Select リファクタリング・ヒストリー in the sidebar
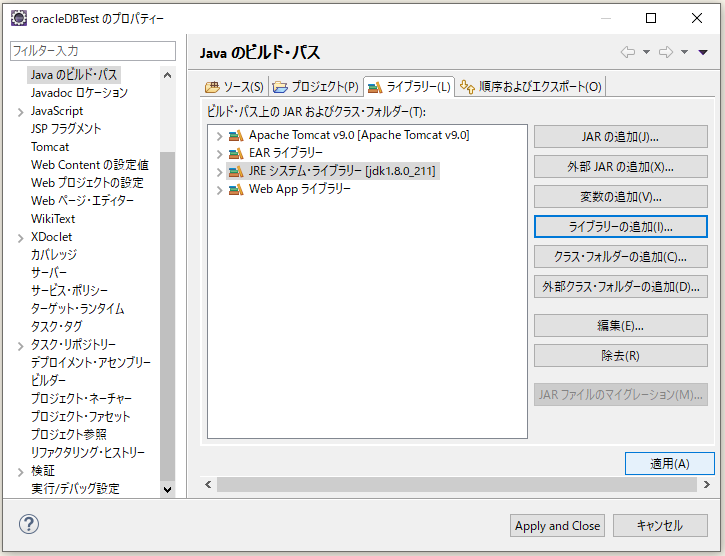The image size is (725, 556). coord(88,453)
